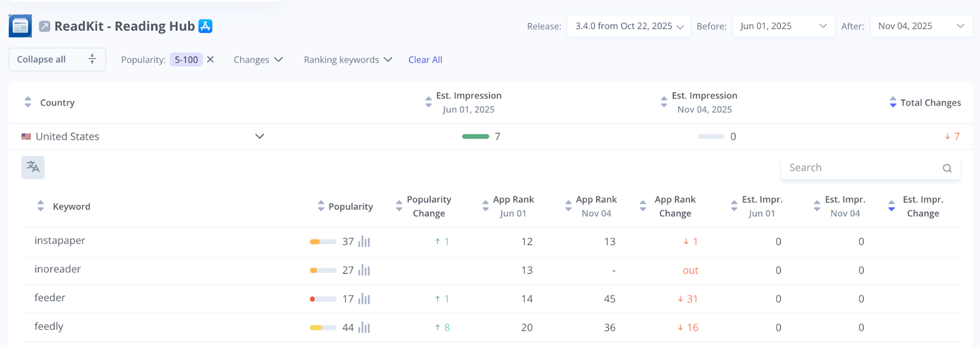Open the Changes filter menu
The image size is (980, 347).
click(258, 59)
